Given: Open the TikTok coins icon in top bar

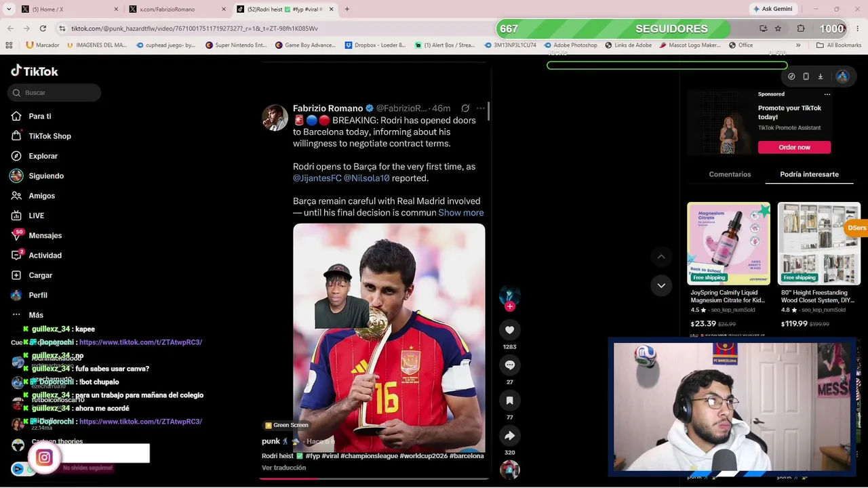Looking at the screenshot, I should click(x=791, y=77).
